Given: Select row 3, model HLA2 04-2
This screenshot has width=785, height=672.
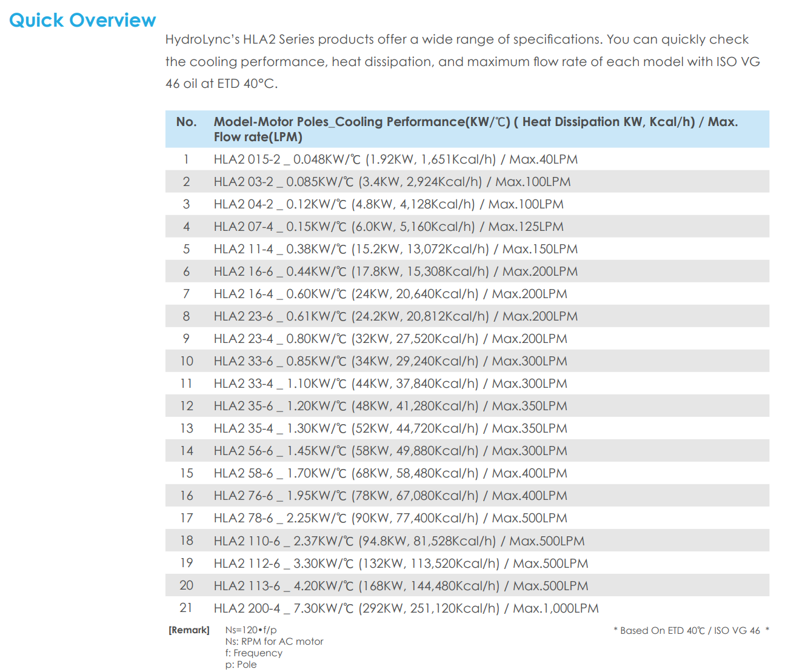Looking at the screenshot, I should [388, 204].
